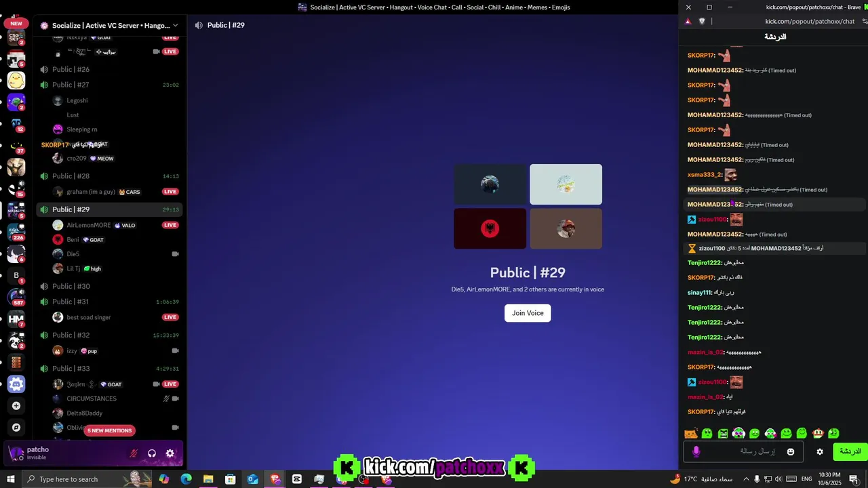The image size is (868, 488).
Task: Click the camera icon beside izzy
Action: point(175,351)
